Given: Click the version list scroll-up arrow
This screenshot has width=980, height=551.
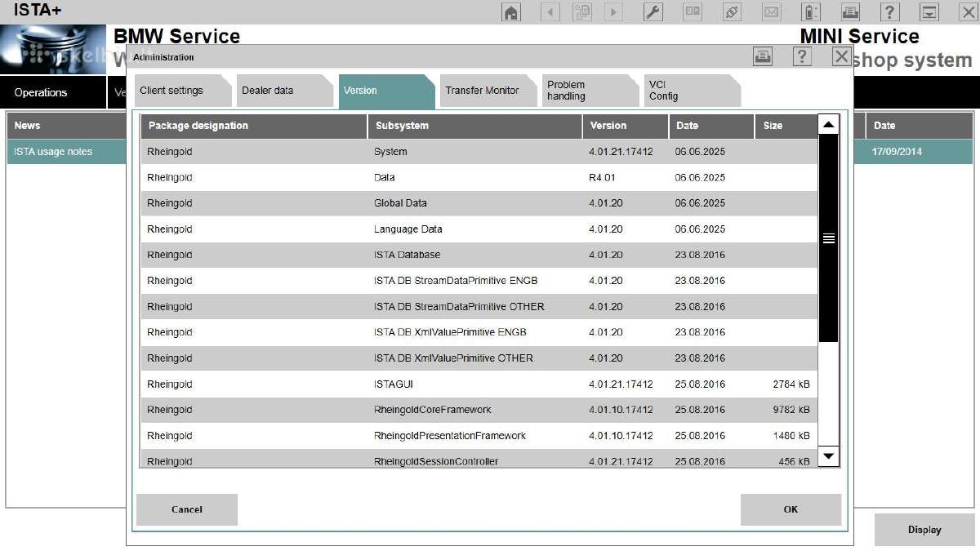Looking at the screenshot, I should pyautogui.click(x=829, y=125).
